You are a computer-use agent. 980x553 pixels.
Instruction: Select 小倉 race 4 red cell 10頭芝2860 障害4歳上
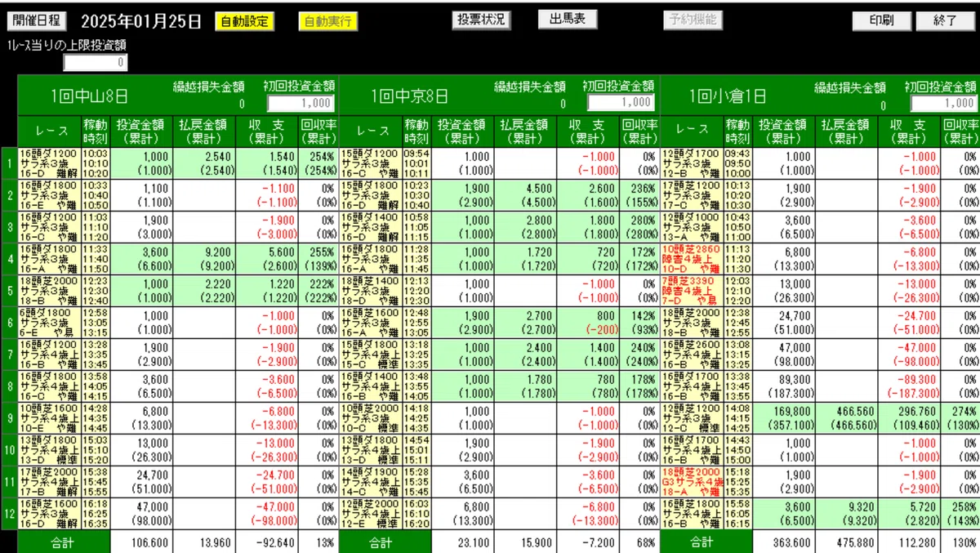tap(691, 259)
